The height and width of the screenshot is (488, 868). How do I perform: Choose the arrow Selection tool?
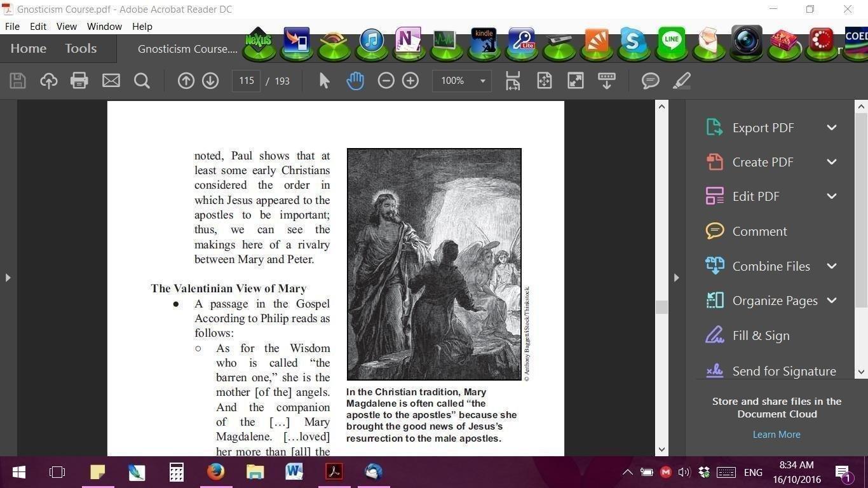(x=324, y=81)
